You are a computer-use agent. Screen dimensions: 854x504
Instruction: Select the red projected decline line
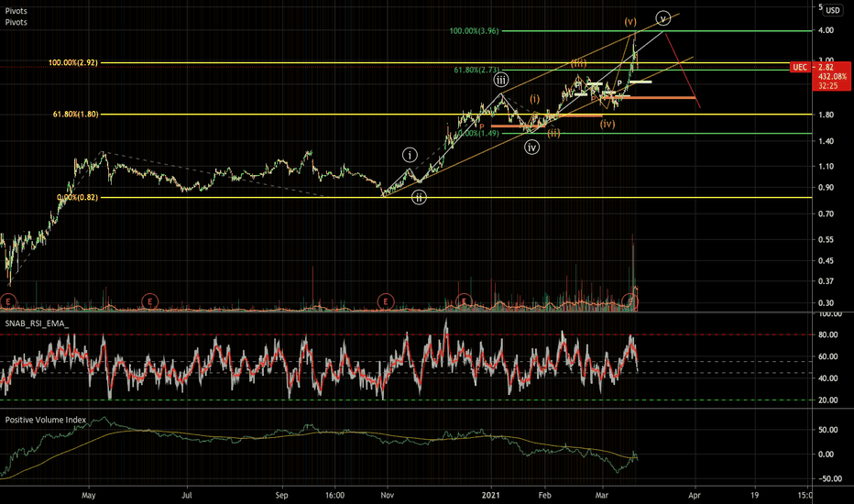coord(683,71)
